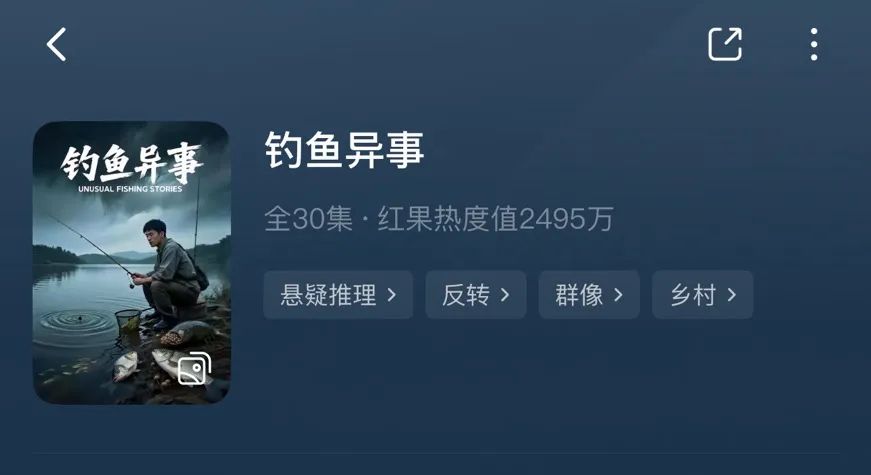Open the three-dot more options menu

coord(814,44)
